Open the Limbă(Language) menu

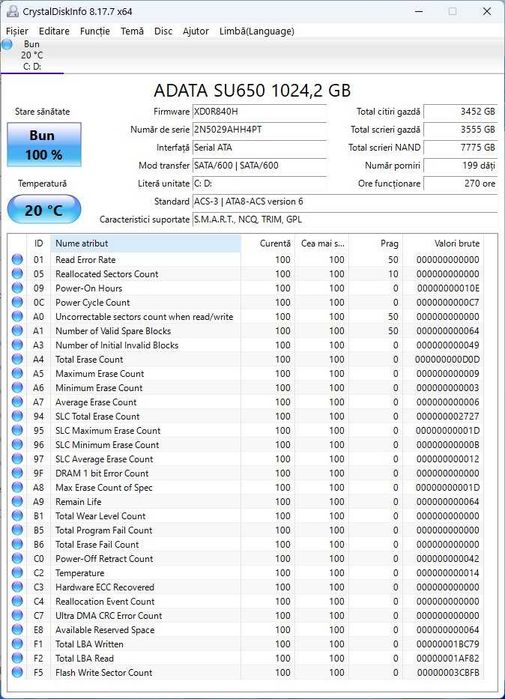257,31
